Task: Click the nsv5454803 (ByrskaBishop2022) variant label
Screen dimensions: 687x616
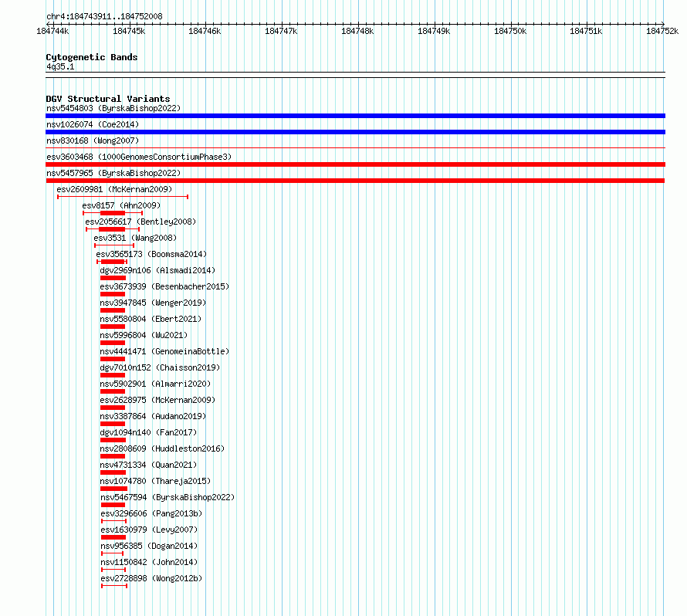Action: [113, 108]
